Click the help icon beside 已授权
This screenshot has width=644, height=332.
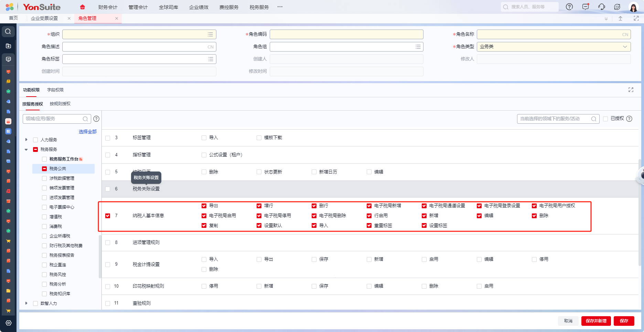(629, 119)
